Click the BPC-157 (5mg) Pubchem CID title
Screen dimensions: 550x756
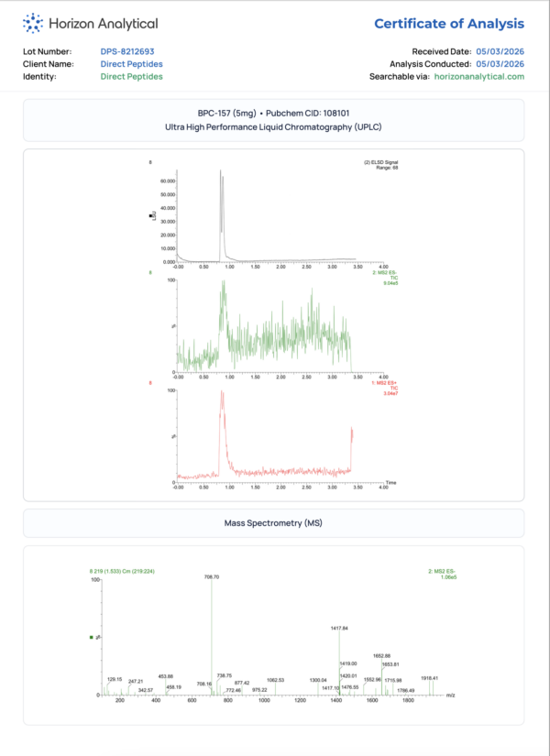273,114
